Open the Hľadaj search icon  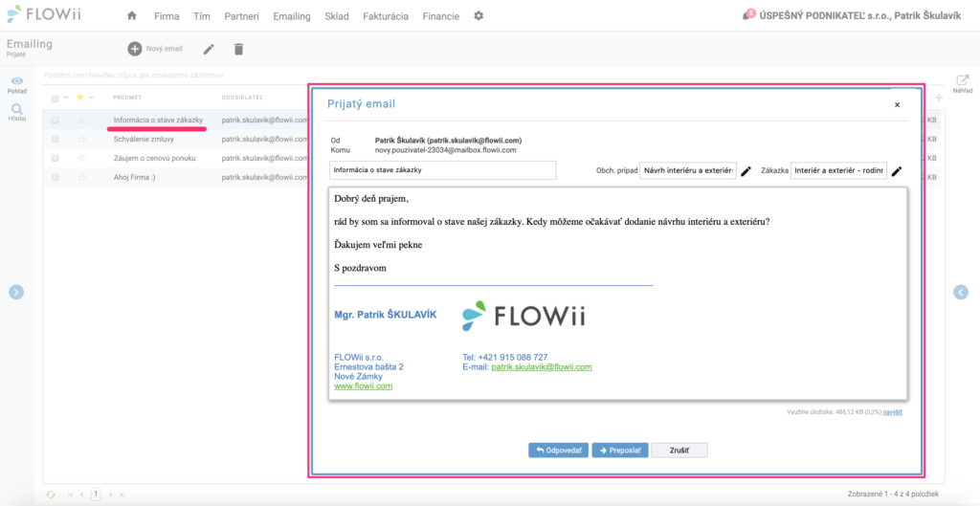click(x=17, y=109)
